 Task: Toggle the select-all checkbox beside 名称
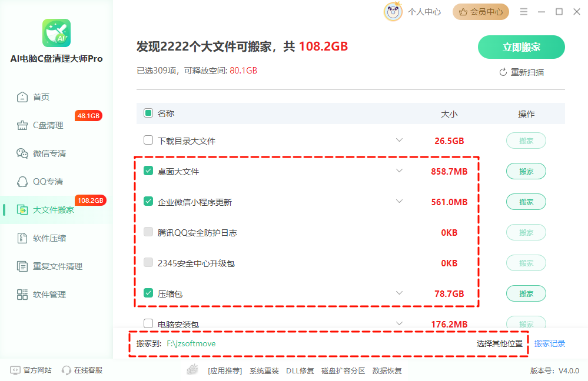click(148, 113)
